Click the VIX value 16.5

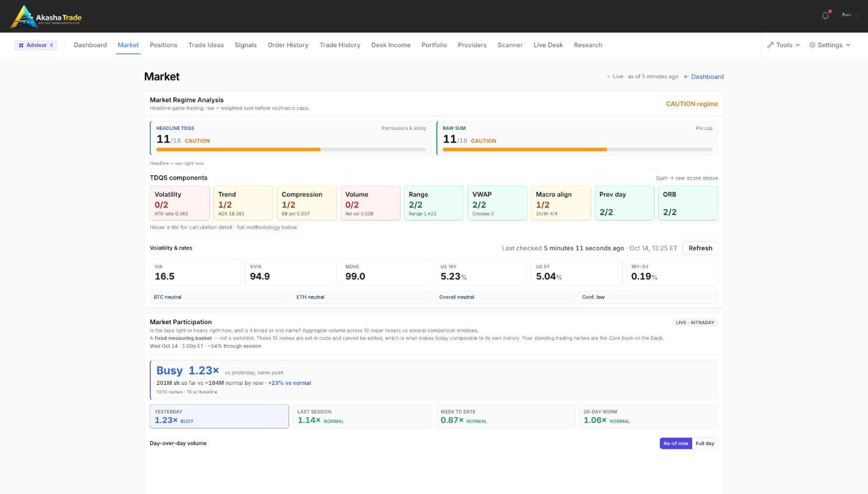pos(165,276)
